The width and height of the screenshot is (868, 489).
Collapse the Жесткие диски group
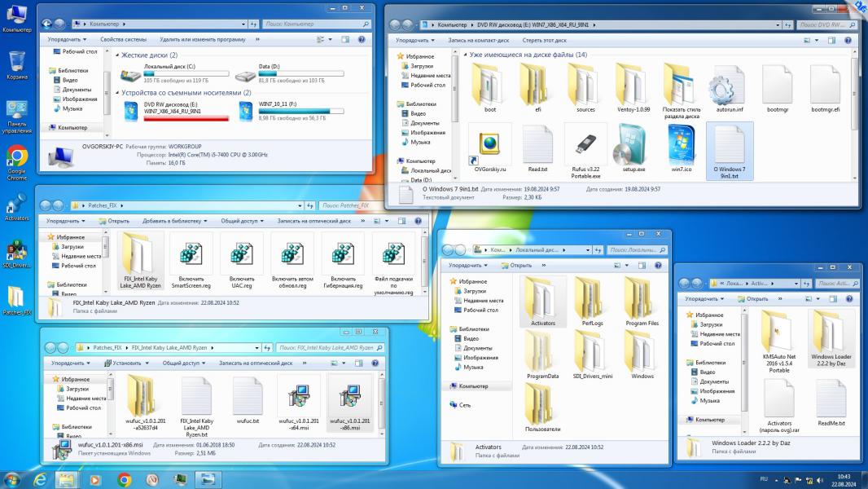[117, 55]
